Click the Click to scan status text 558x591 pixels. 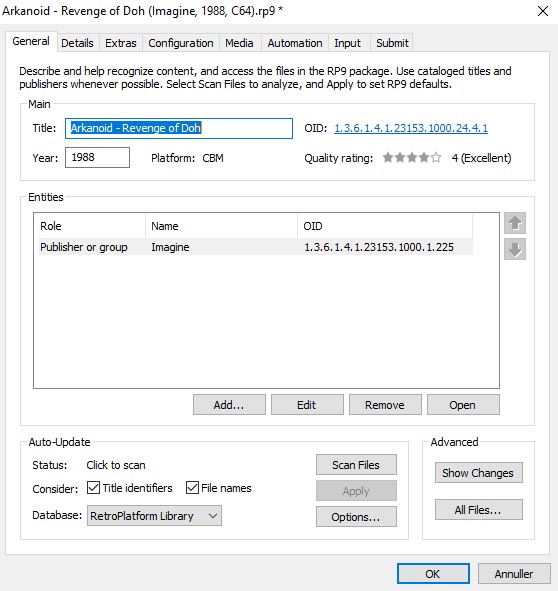[116, 465]
